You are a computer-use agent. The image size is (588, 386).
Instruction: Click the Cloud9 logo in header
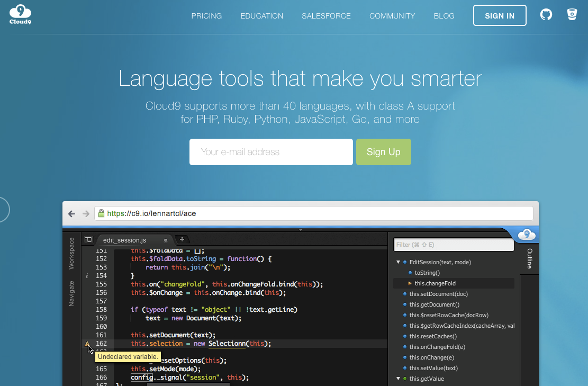pos(20,15)
